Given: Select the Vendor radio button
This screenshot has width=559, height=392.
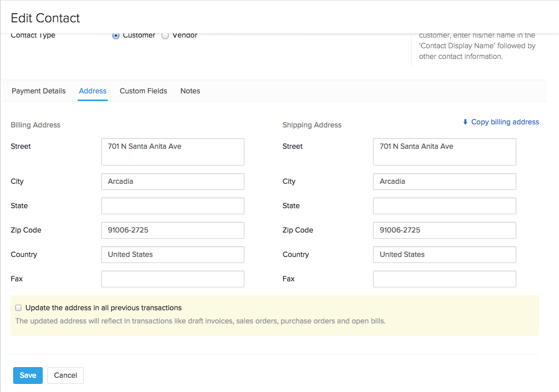Looking at the screenshot, I should [x=165, y=36].
